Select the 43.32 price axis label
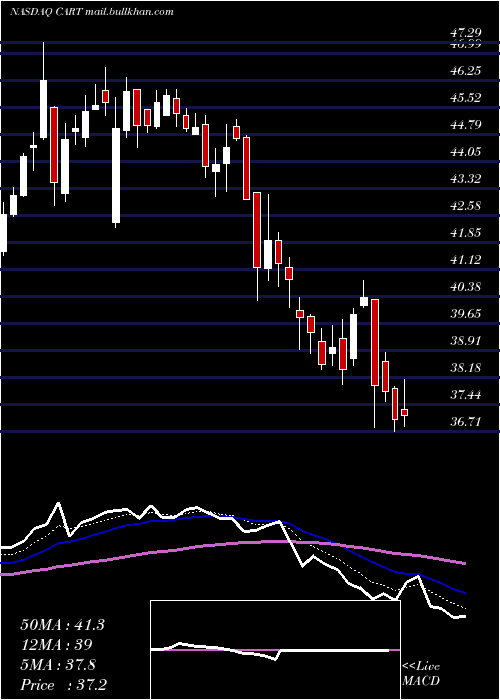 click(x=465, y=179)
